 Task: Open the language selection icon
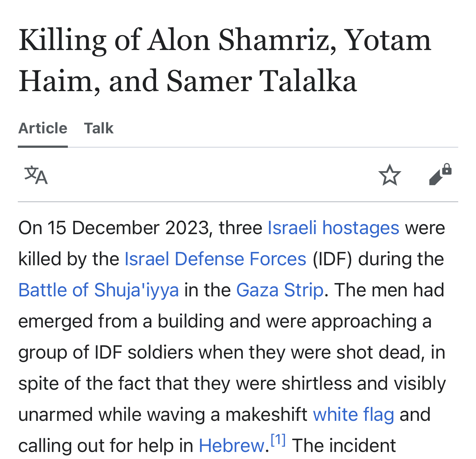(x=36, y=175)
